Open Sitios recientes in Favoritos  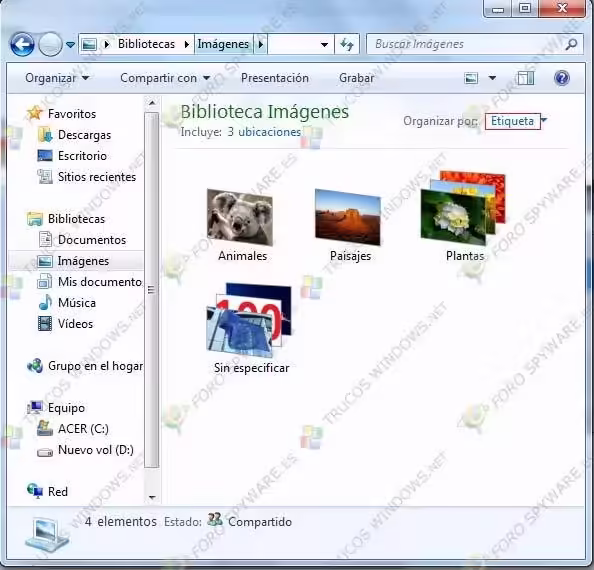[x=86, y=177]
